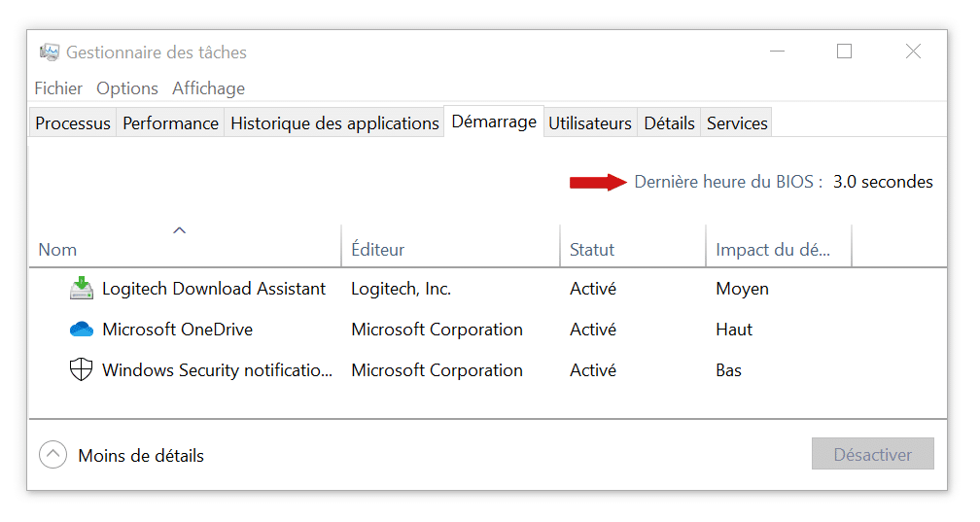Image resolution: width=980 pixels, height=522 pixels.
Task: Click the 3.0 secondes BIOS value
Action: pyautogui.click(x=883, y=182)
